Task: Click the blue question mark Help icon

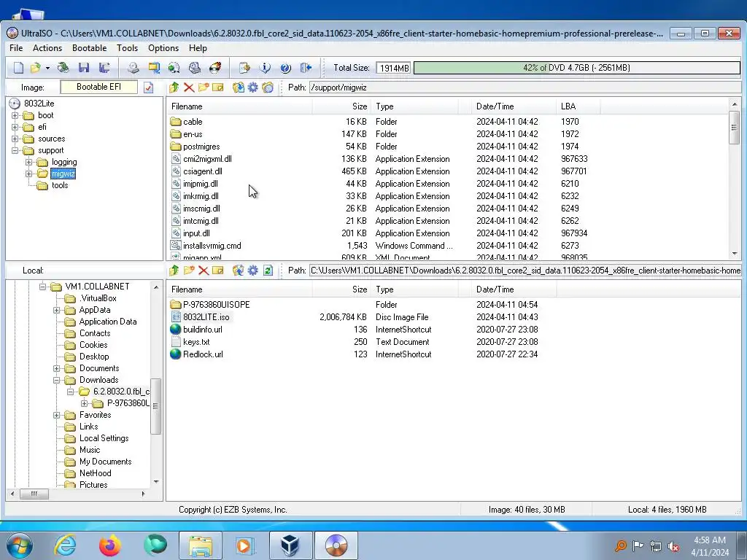Action: click(x=285, y=68)
